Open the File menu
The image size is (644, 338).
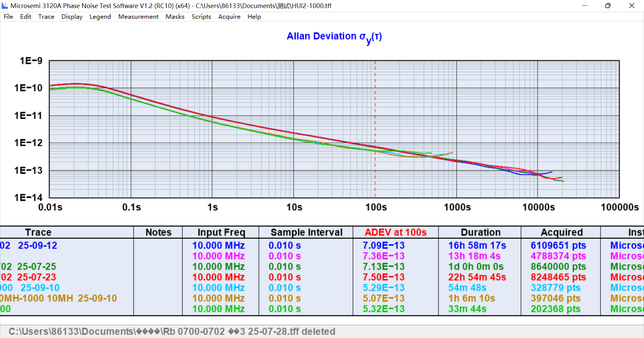(x=8, y=17)
